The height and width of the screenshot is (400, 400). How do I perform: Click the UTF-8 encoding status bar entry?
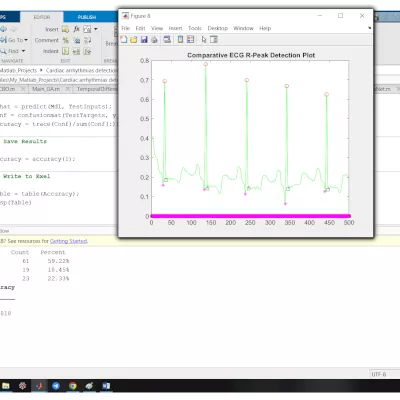pos(379,374)
